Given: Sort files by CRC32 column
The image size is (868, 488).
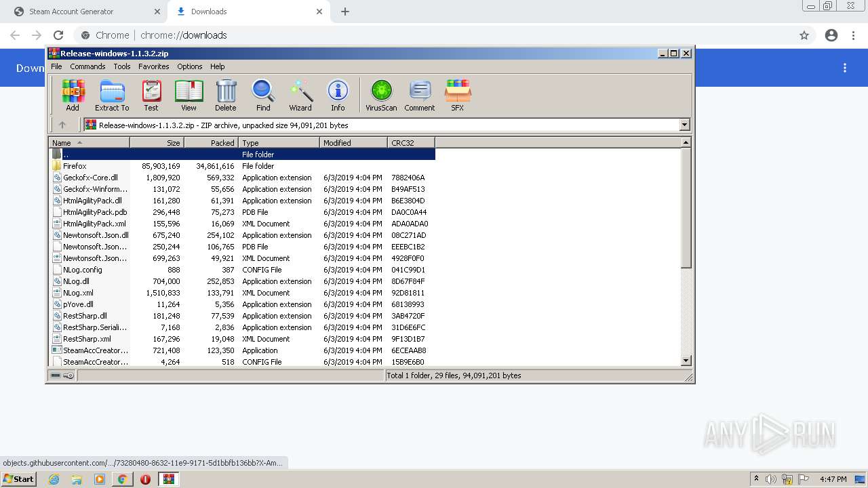Looking at the screenshot, I should tap(411, 142).
